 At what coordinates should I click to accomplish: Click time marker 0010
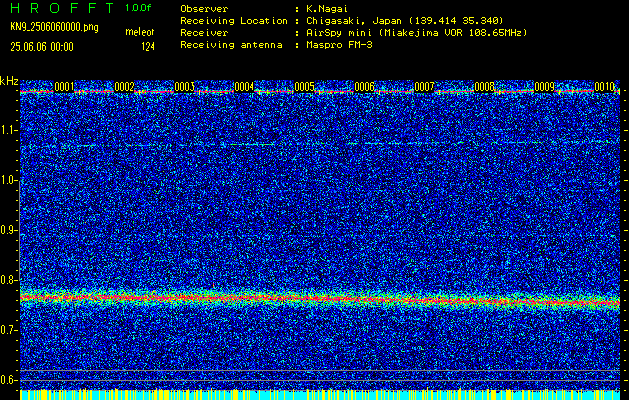(605, 87)
